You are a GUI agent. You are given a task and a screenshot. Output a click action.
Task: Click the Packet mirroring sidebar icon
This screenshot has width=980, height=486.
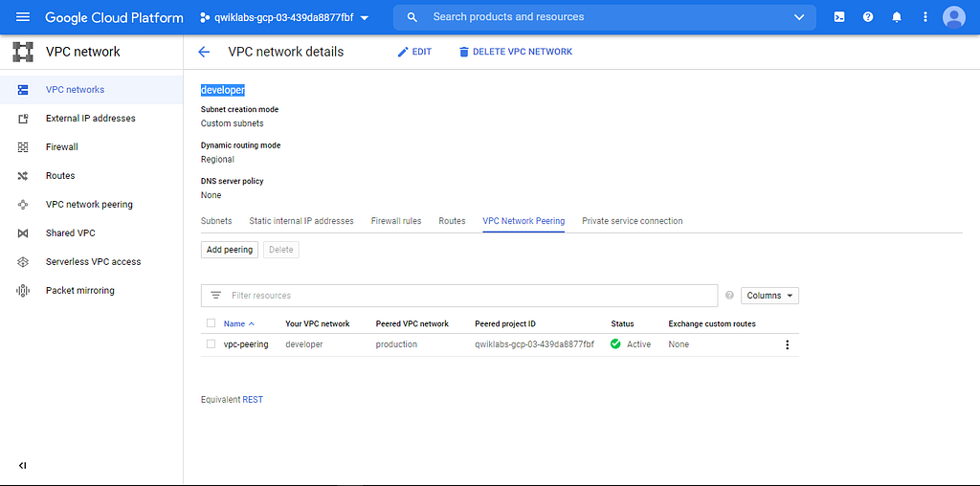coord(23,291)
